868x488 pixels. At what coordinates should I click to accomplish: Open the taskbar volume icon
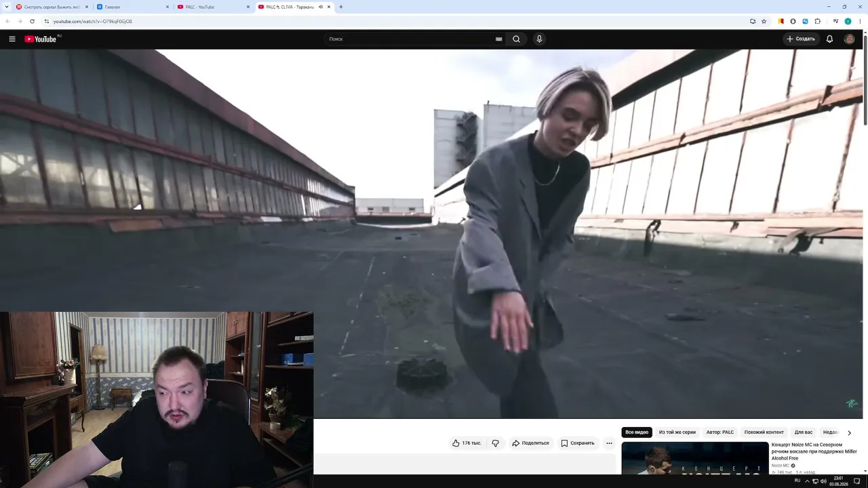tap(823, 481)
